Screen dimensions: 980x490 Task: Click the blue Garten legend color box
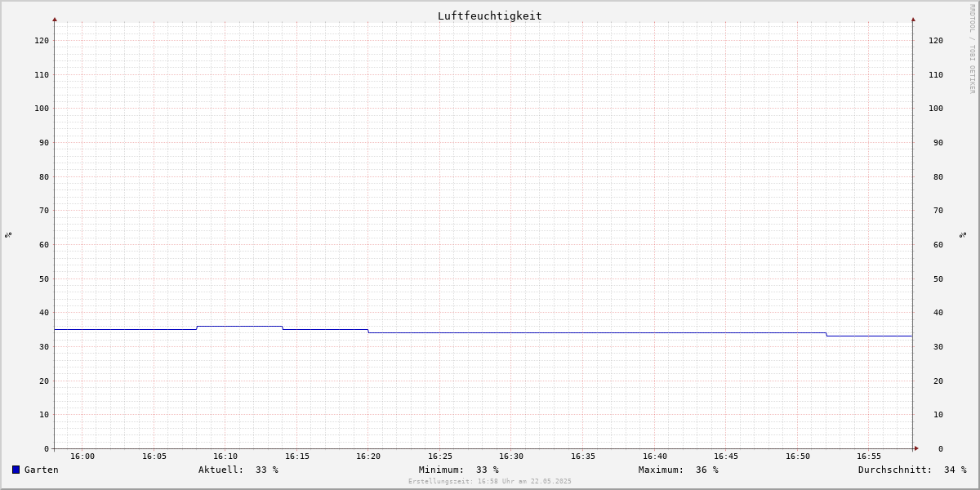[x=16, y=470]
